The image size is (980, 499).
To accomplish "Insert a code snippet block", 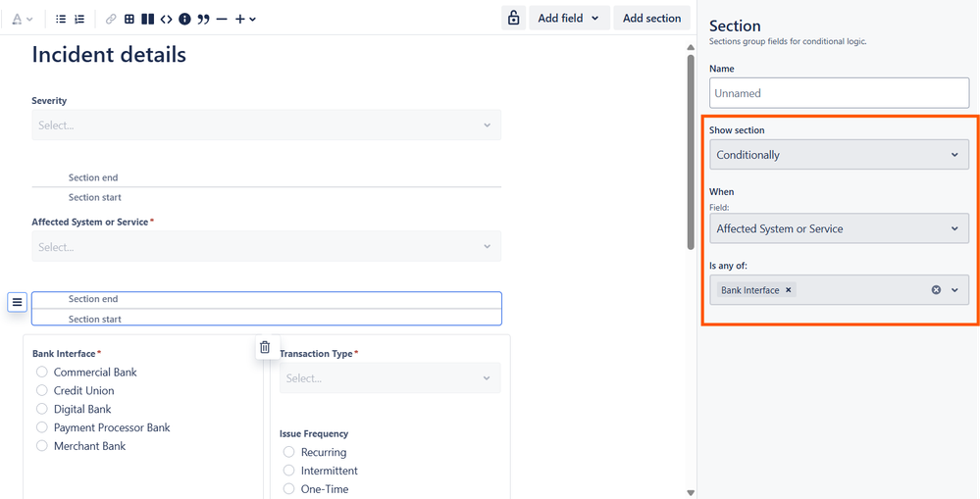I will 166,20.
